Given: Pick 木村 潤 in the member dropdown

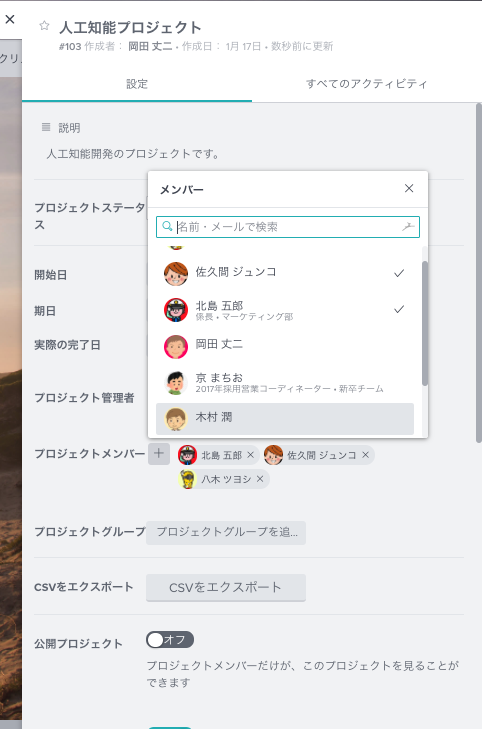Looking at the screenshot, I should (x=285, y=419).
